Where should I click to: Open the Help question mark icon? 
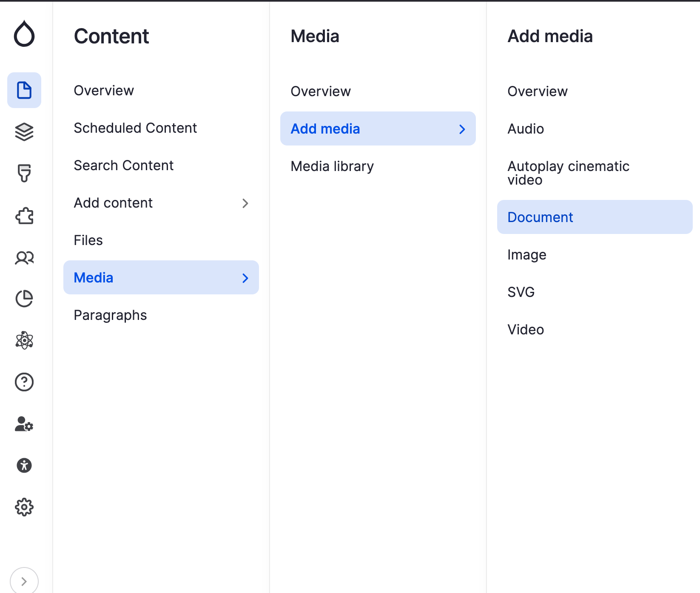(x=24, y=382)
